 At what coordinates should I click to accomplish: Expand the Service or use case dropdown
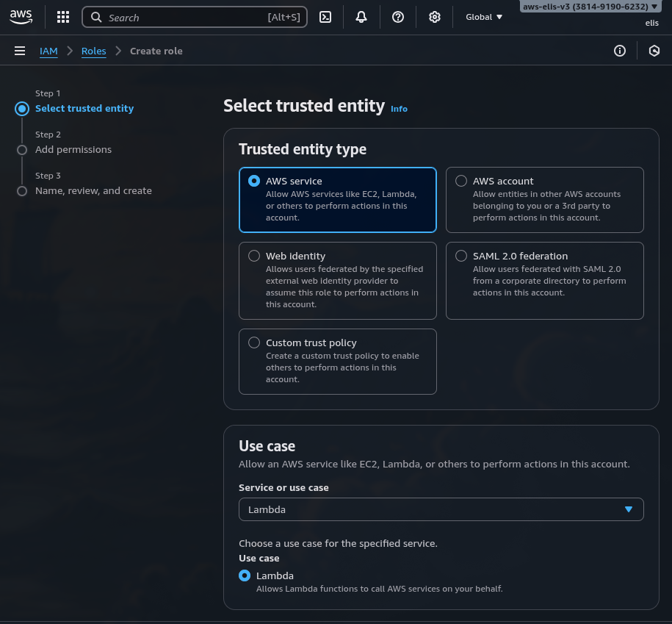[441, 509]
